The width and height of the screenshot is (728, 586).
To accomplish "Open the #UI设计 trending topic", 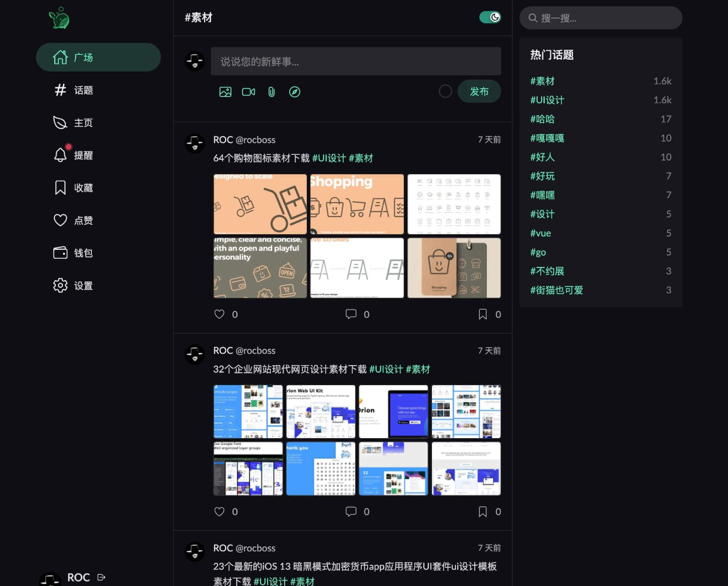I will (547, 99).
